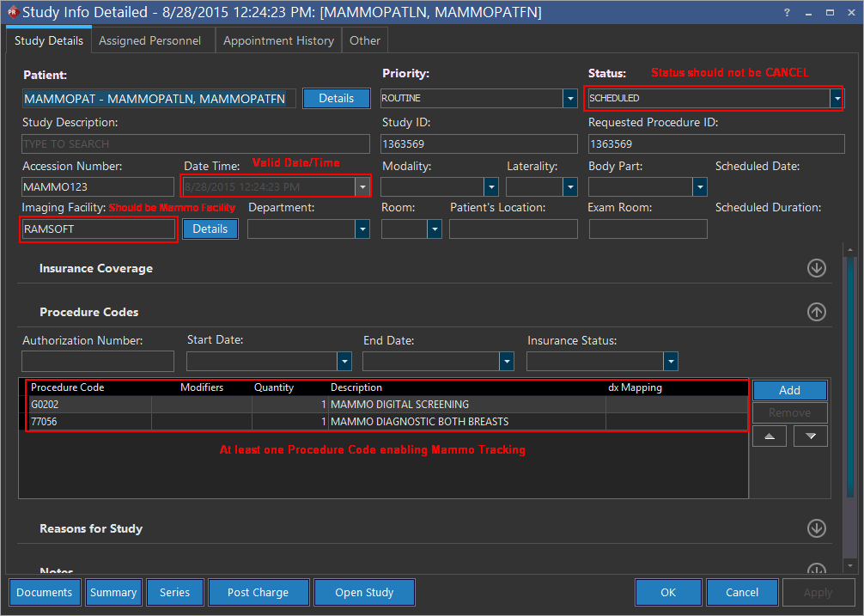
Task: Expand the Insurance Coverage section arrow
Action: [x=816, y=268]
